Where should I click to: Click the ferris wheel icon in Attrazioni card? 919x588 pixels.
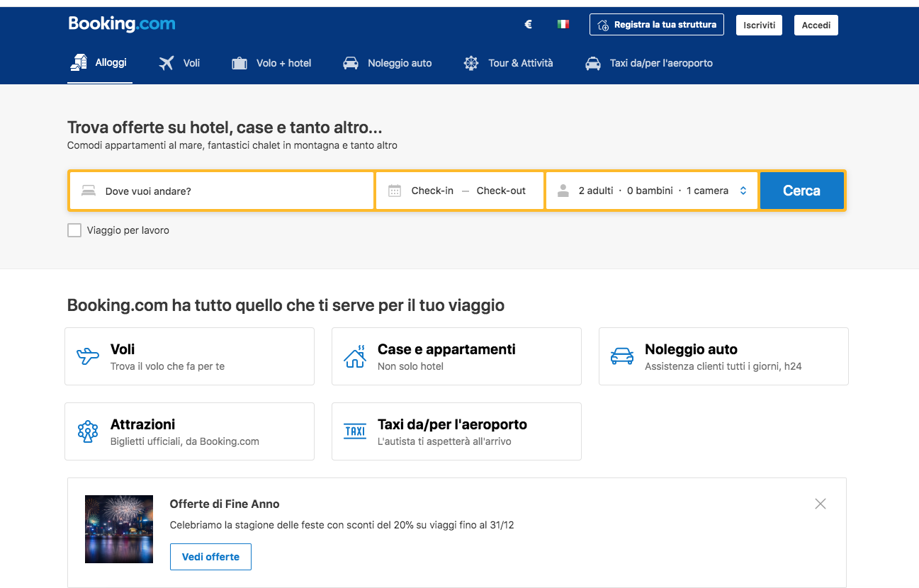click(x=88, y=431)
